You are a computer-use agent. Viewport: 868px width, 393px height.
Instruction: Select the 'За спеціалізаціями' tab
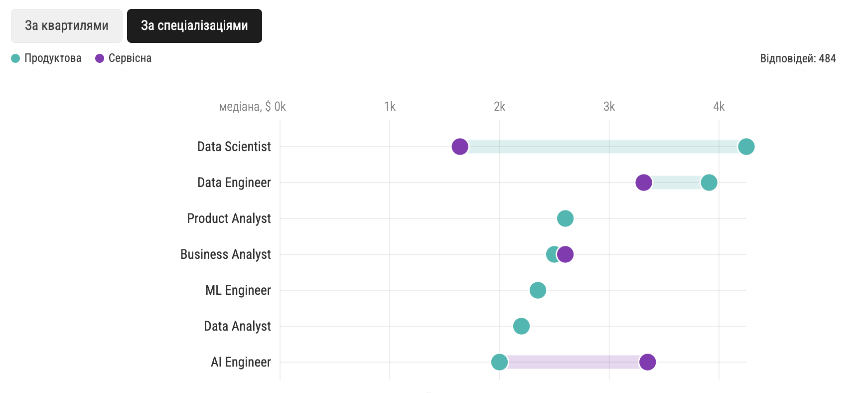tap(194, 26)
